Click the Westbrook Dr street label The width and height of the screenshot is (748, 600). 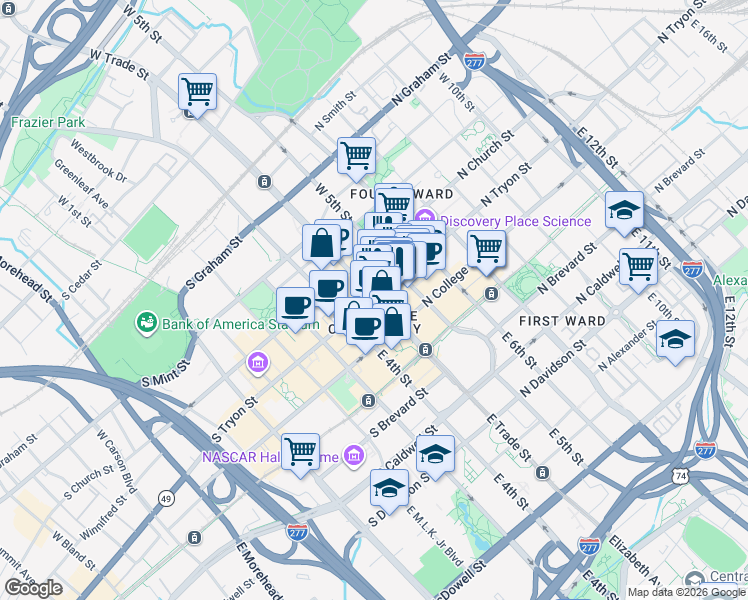tap(99, 161)
